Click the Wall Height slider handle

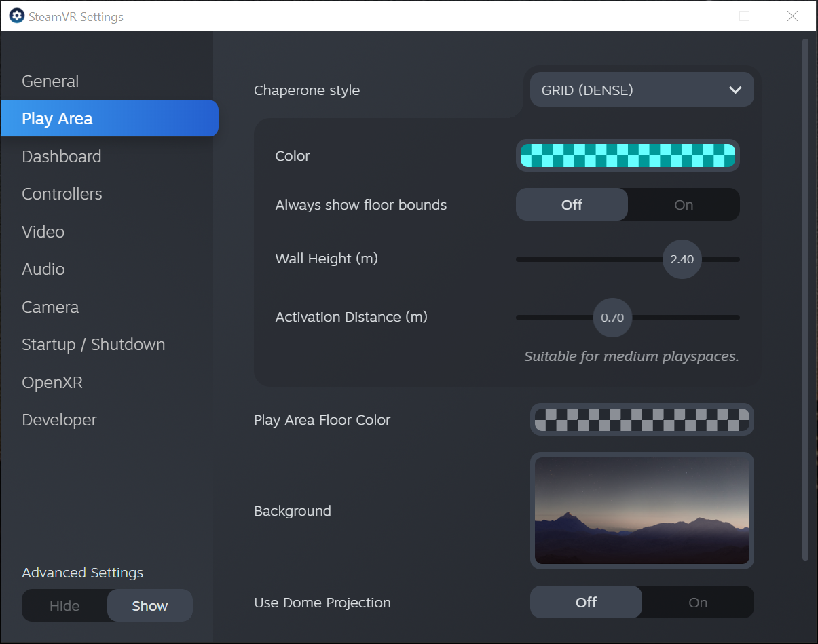pyautogui.click(x=682, y=259)
